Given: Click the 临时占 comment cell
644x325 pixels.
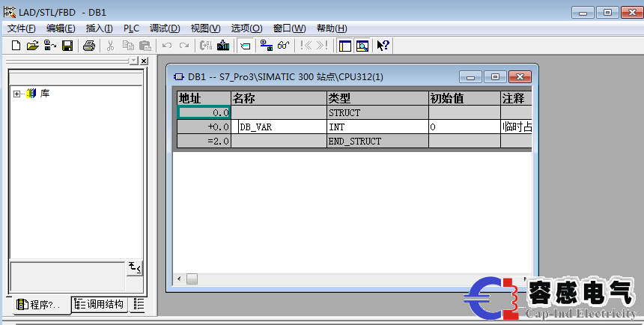Looking at the screenshot, I should pyautogui.click(x=516, y=127).
